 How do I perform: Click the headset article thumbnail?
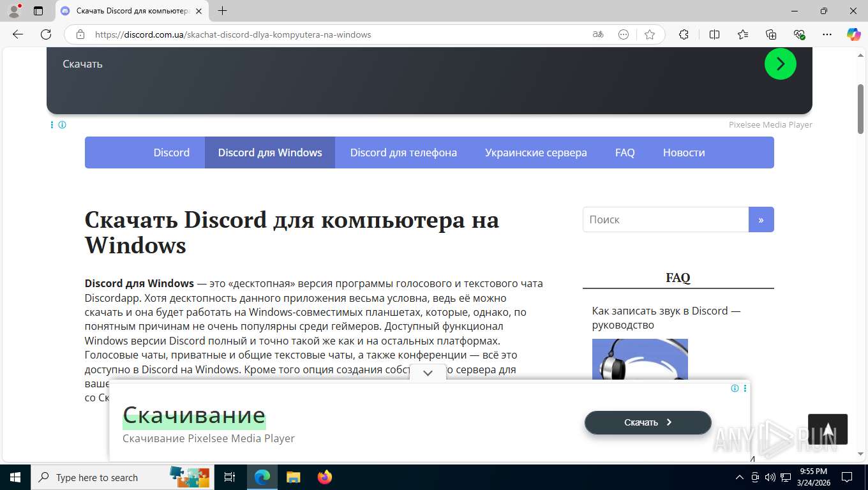[x=640, y=359]
